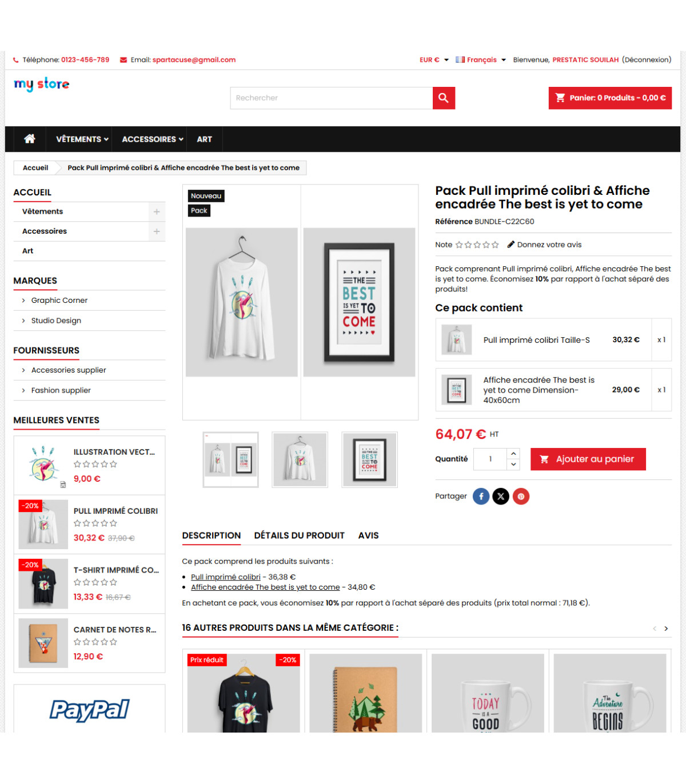Share product on Facebook

[481, 496]
